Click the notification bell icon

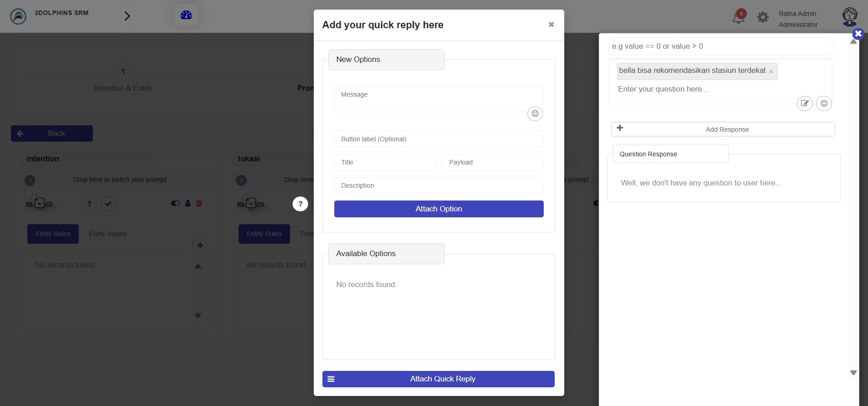tap(738, 17)
